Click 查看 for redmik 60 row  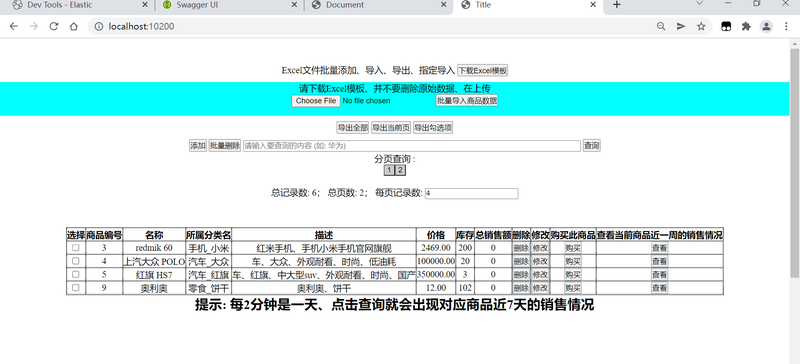659,248
